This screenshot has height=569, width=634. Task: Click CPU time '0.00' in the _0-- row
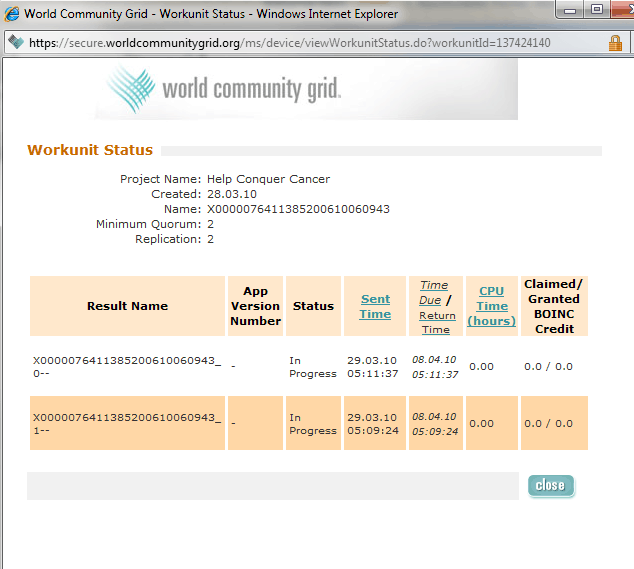coord(481,367)
